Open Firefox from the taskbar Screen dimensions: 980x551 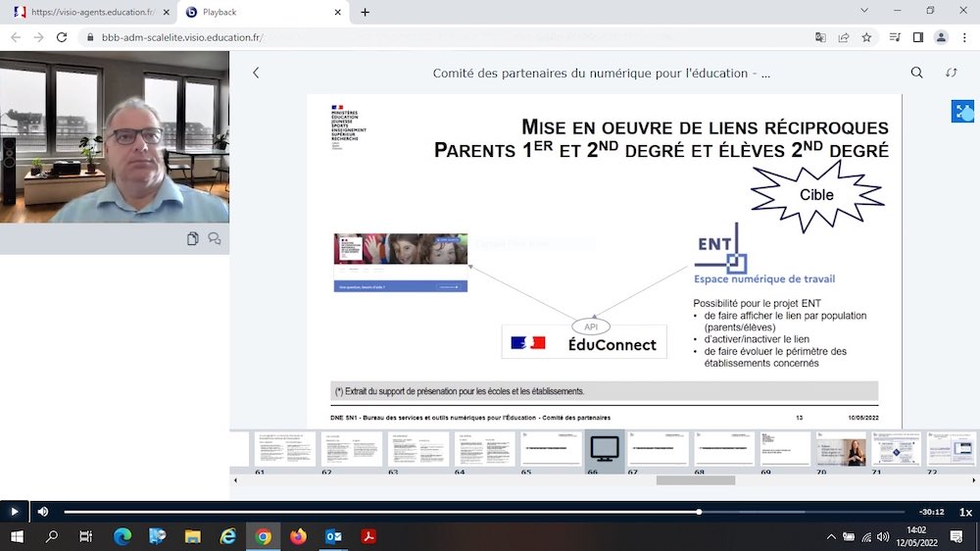[298, 536]
